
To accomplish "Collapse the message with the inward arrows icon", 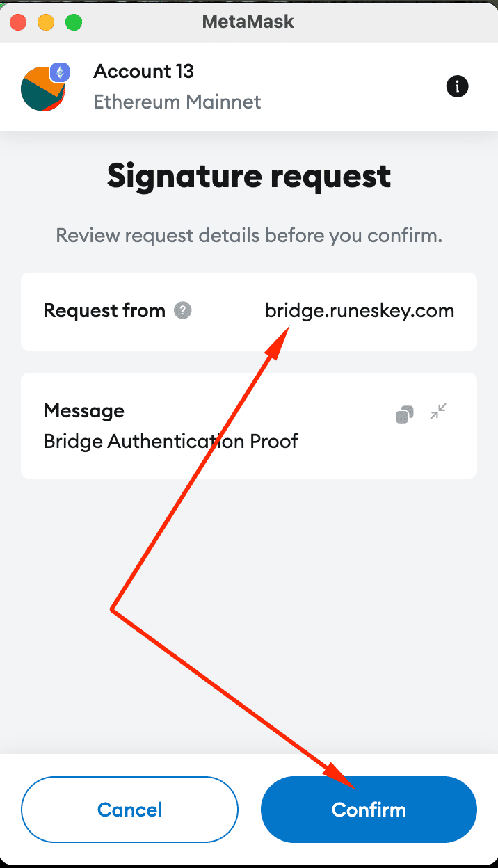I will [438, 412].
